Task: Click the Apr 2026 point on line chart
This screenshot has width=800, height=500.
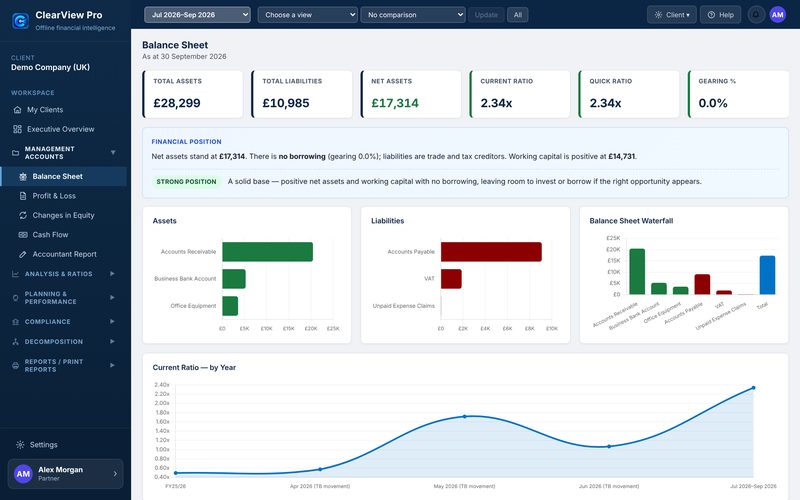Action: [320, 469]
